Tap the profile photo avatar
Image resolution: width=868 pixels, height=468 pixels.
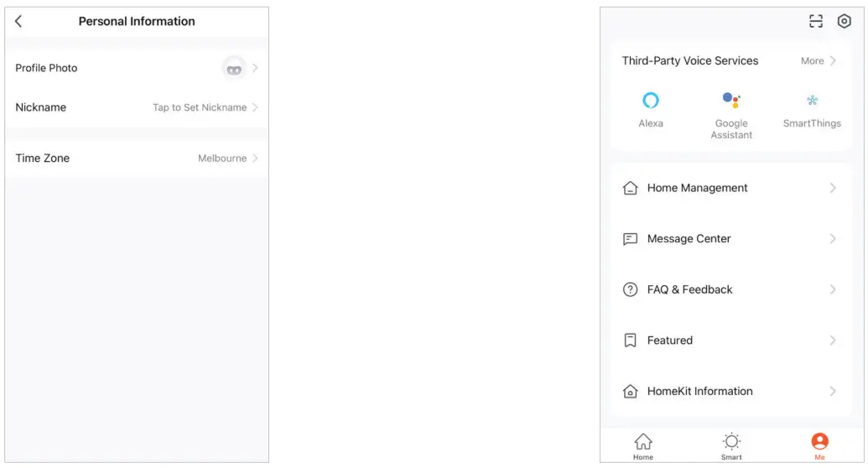(x=234, y=69)
